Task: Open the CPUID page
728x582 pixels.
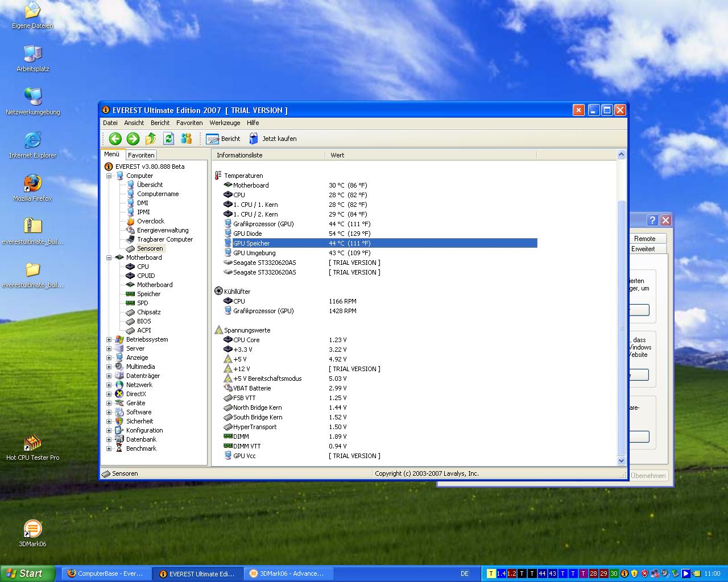Action: pos(146,276)
